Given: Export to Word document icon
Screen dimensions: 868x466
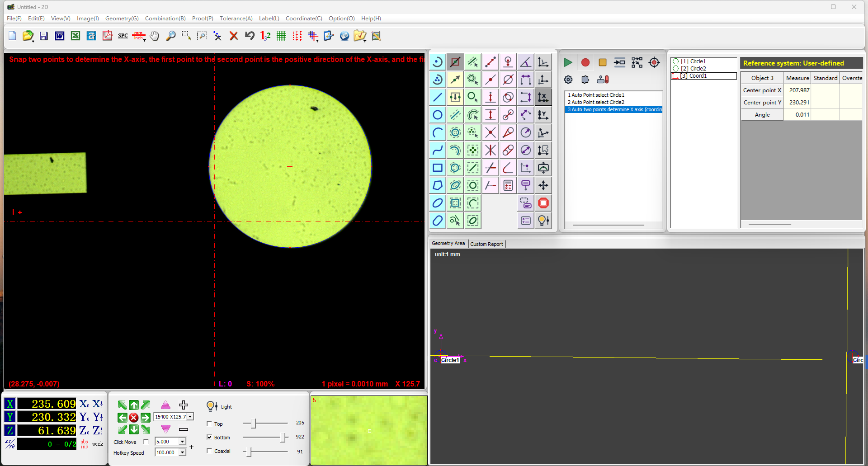Looking at the screenshot, I should click(x=60, y=36).
